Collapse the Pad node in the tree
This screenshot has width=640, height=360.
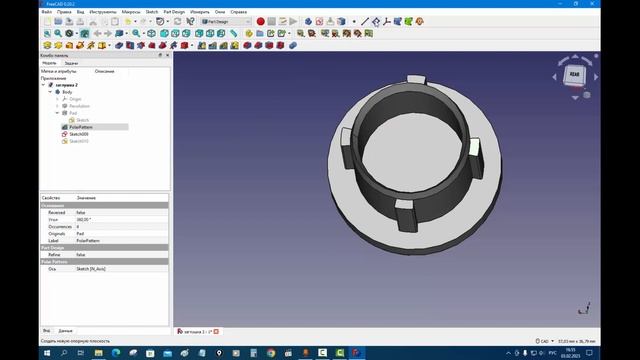(57, 113)
